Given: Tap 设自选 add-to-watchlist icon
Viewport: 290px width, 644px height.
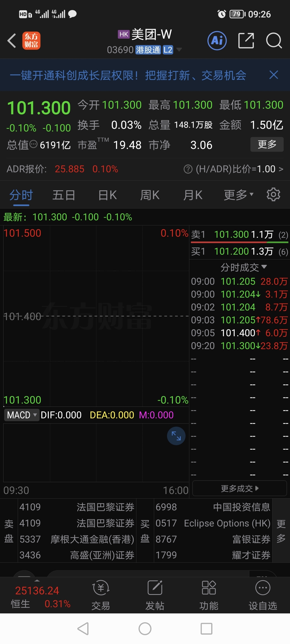Looking at the screenshot, I should click(x=263, y=595).
